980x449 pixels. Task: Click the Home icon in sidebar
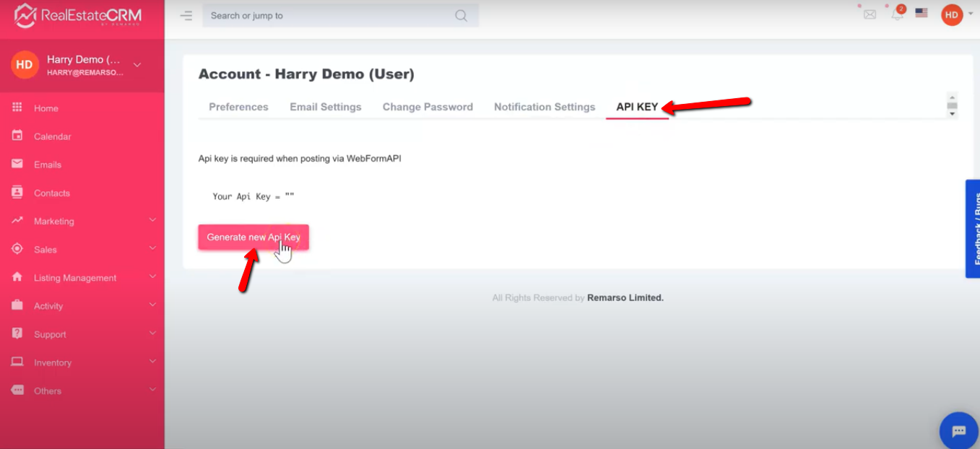coord(17,108)
